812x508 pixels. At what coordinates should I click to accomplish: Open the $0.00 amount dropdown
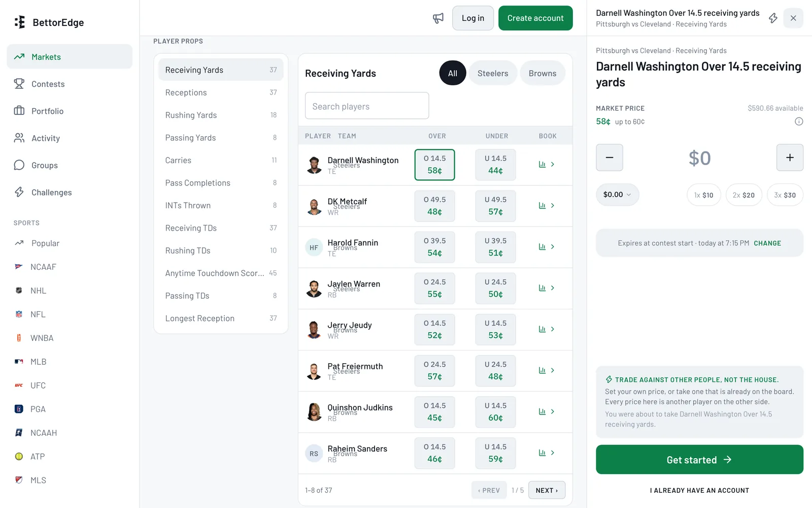point(618,195)
